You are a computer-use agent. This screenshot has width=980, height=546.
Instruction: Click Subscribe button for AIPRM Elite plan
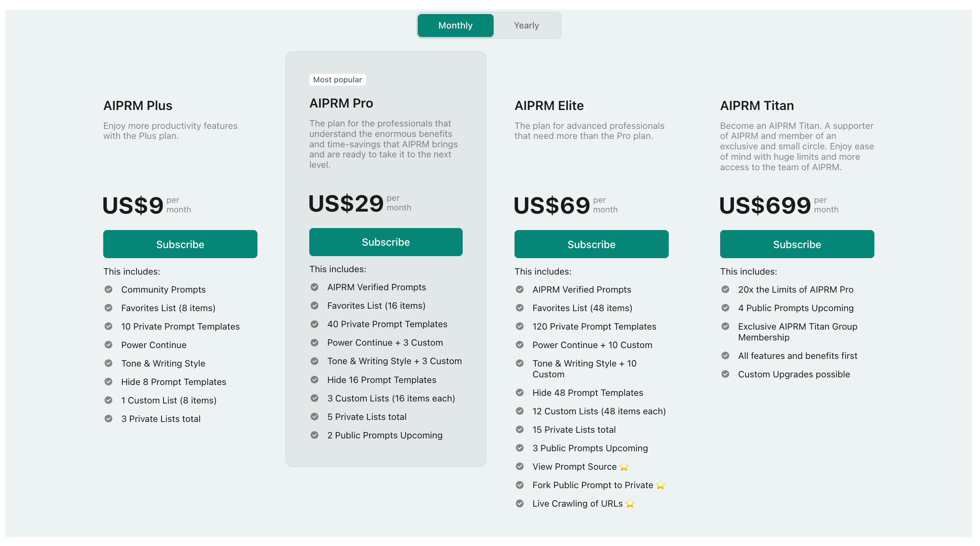point(591,243)
